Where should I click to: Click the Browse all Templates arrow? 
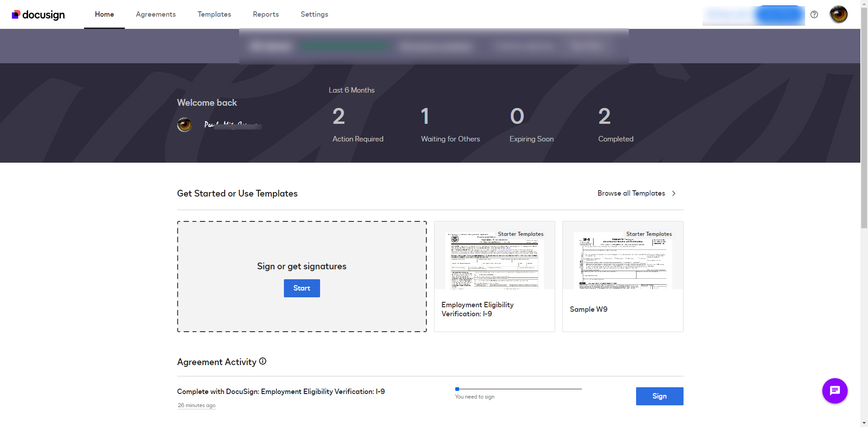[x=674, y=193]
